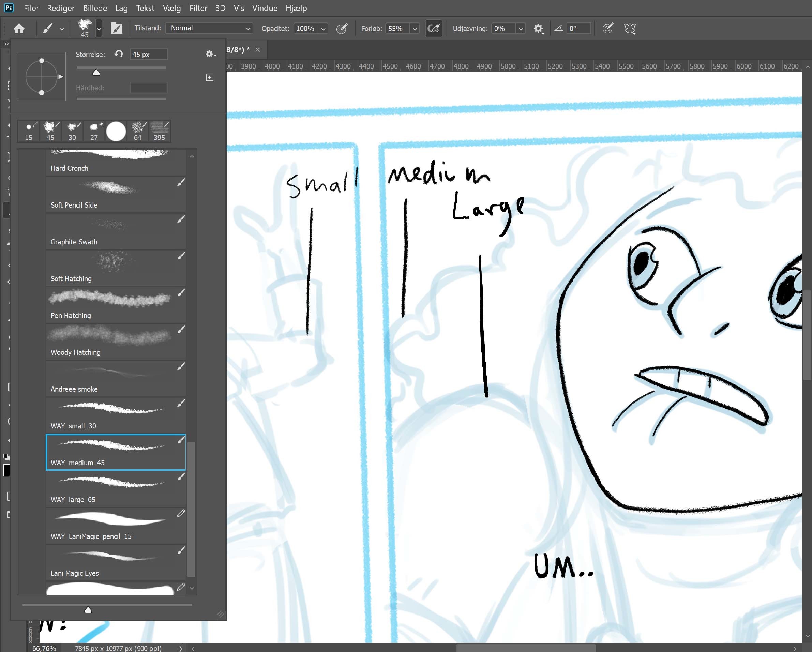Click pressure for size target icon

(x=607, y=28)
